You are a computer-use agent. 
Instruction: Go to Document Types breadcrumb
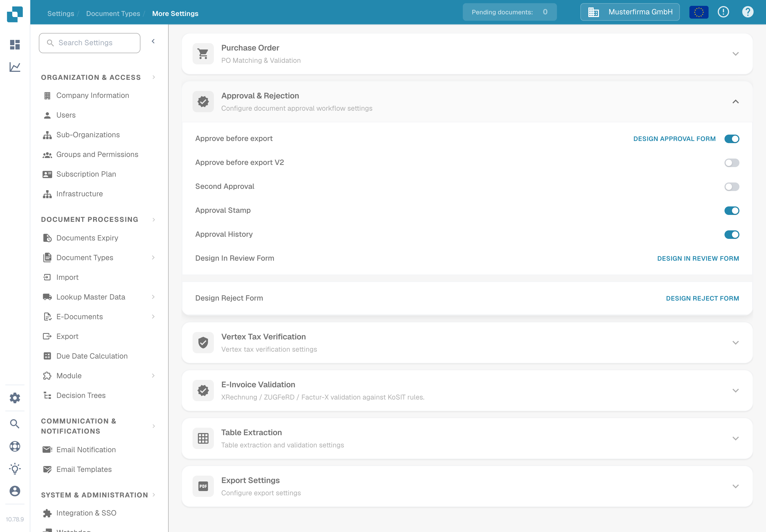pyautogui.click(x=113, y=13)
